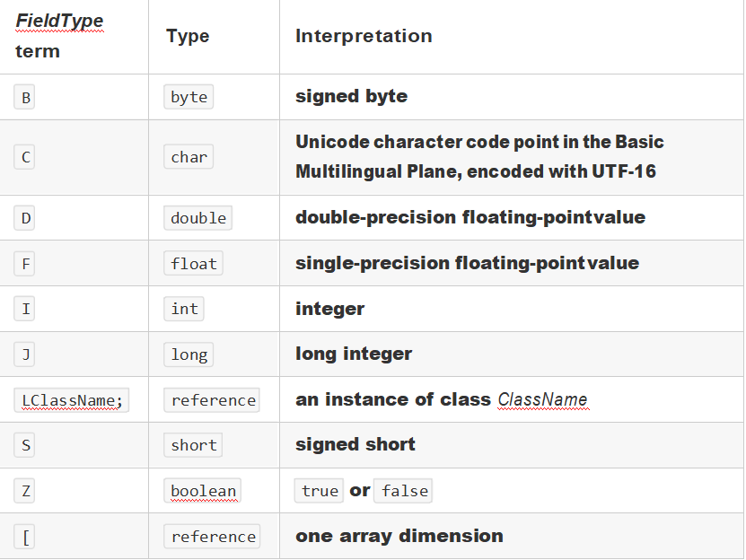Select the "boolean" type code label
746x560 pixels.
203,491
